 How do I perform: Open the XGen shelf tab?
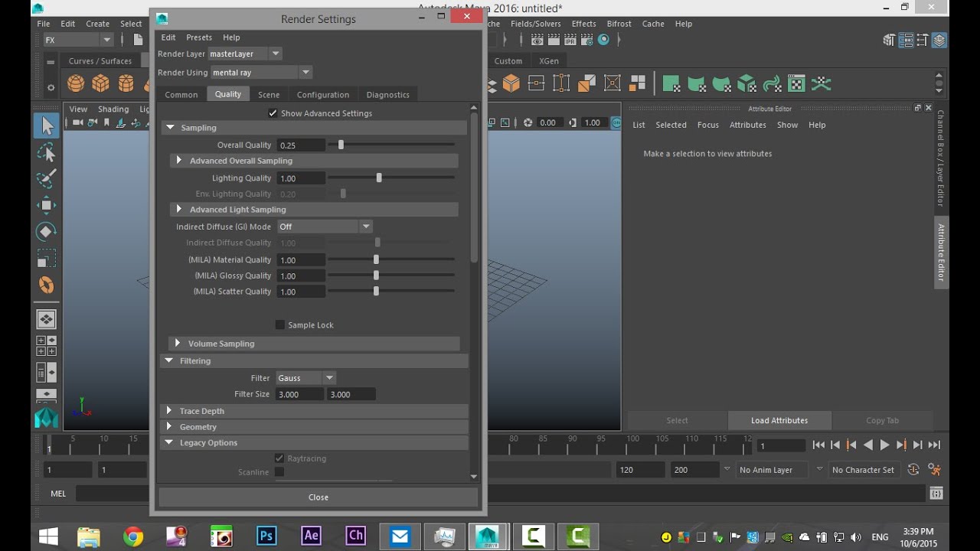[549, 61]
